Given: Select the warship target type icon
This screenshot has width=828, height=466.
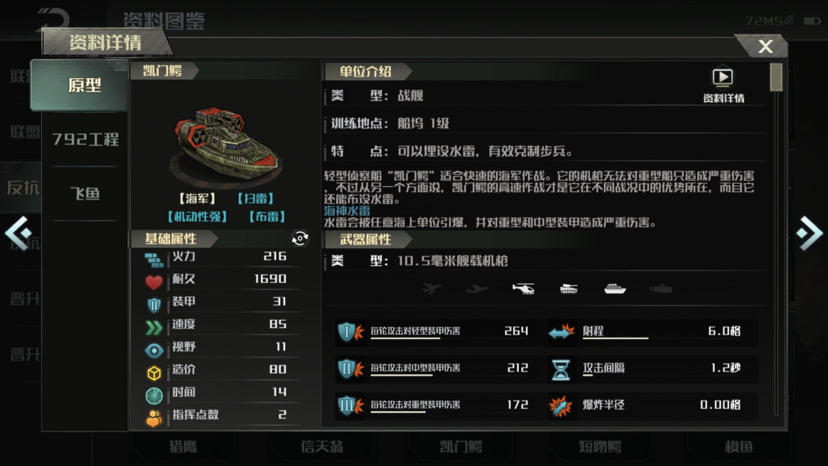Looking at the screenshot, I should 615,288.
